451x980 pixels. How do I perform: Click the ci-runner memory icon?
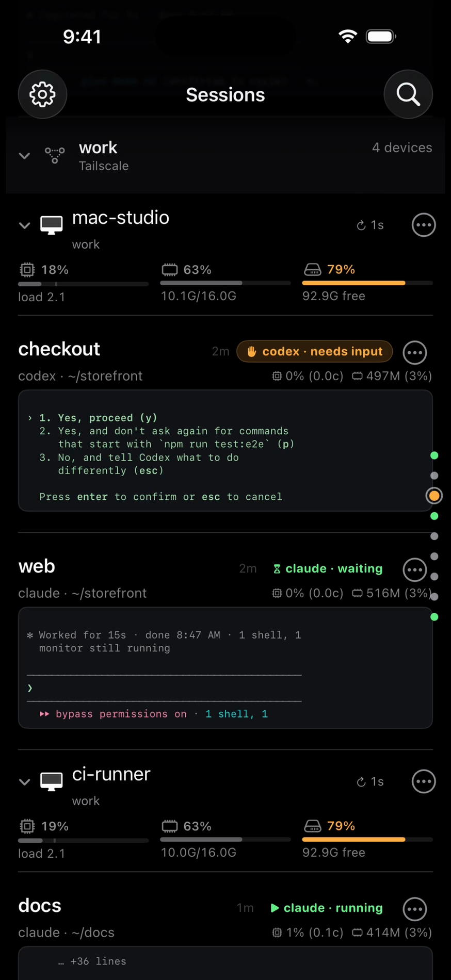(x=170, y=826)
